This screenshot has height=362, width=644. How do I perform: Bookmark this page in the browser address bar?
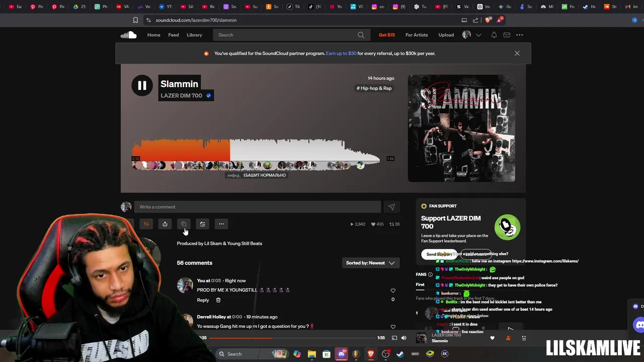135,20
